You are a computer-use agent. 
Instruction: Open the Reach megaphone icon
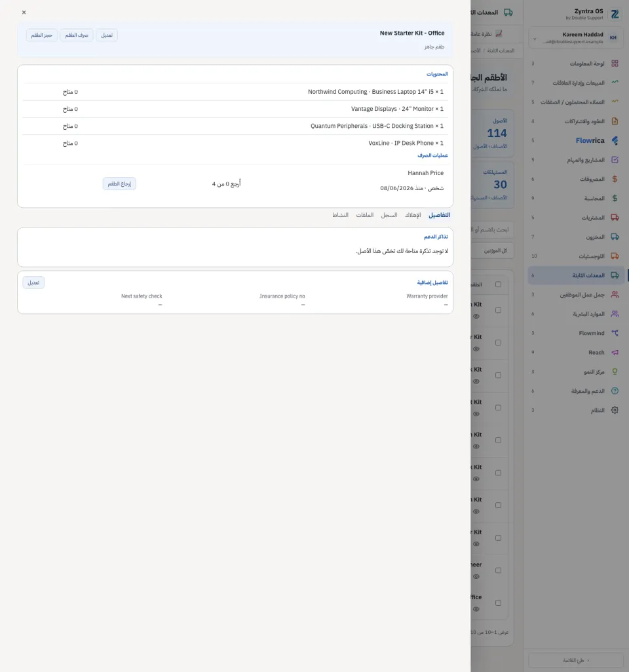(615, 352)
